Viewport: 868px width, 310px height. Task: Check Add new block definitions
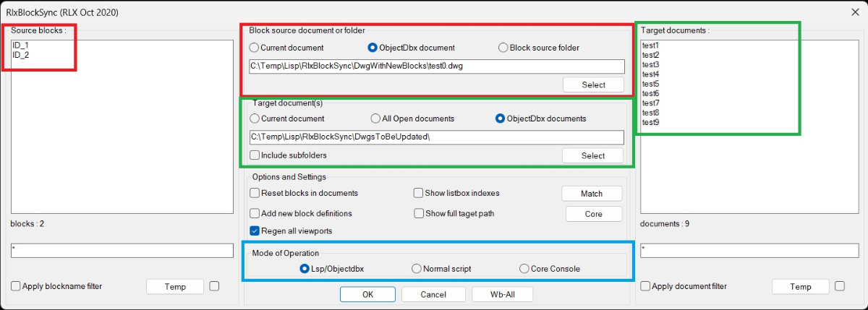tap(255, 213)
